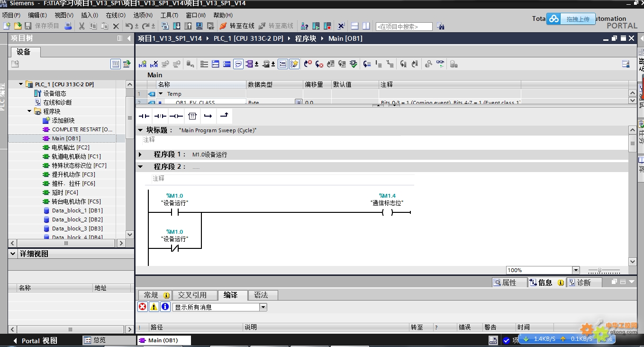
Task: Toggle the errors filter in the compile tab
Action: (x=142, y=307)
